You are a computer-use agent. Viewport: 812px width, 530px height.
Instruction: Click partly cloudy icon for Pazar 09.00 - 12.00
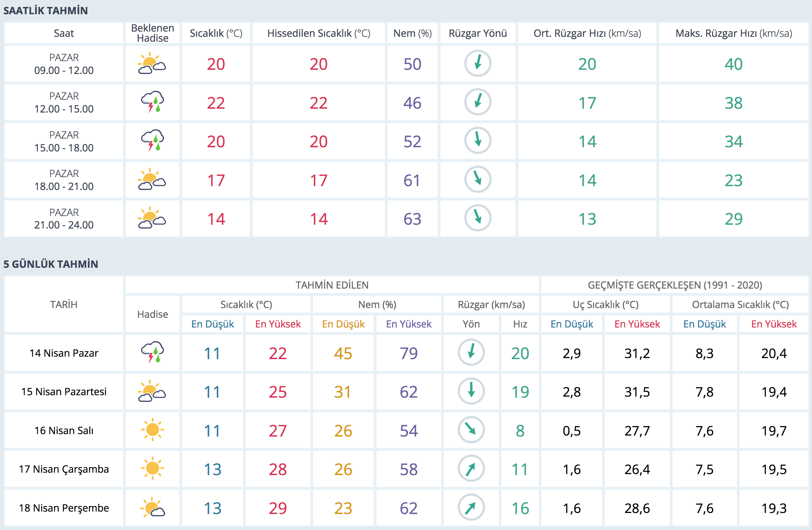click(x=152, y=64)
